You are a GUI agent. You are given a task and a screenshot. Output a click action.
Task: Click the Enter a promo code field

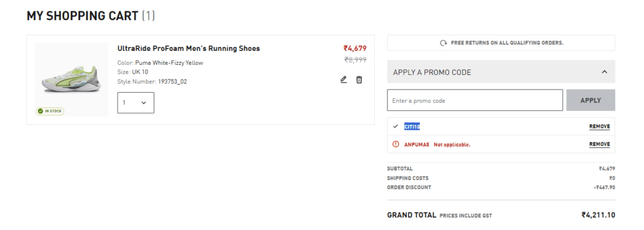(475, 100)
